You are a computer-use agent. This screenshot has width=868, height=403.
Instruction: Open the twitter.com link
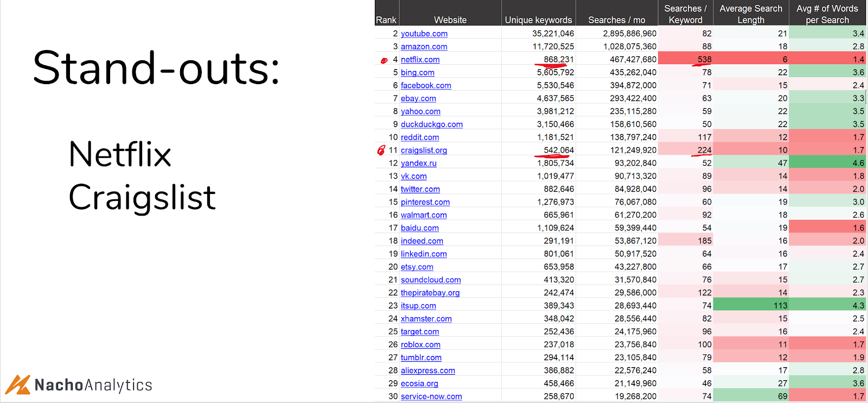coord(420,190)
